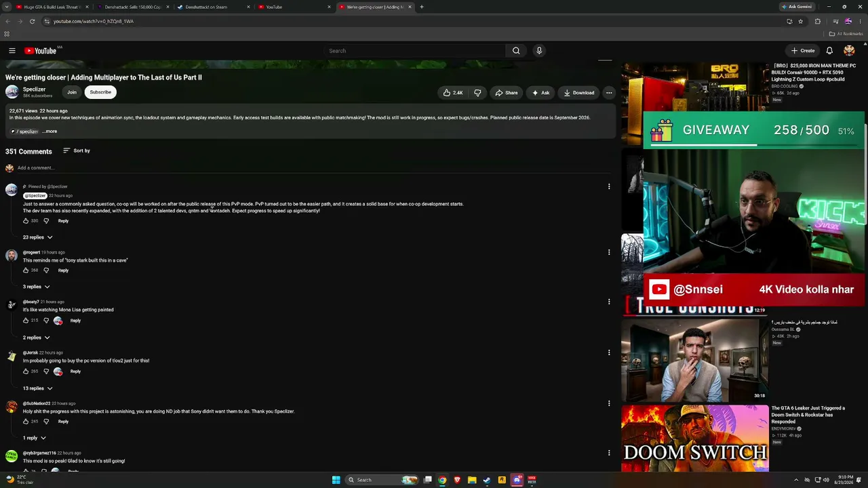
Task: Open Brave browser from the taskbar
Action: pos(457,480)
